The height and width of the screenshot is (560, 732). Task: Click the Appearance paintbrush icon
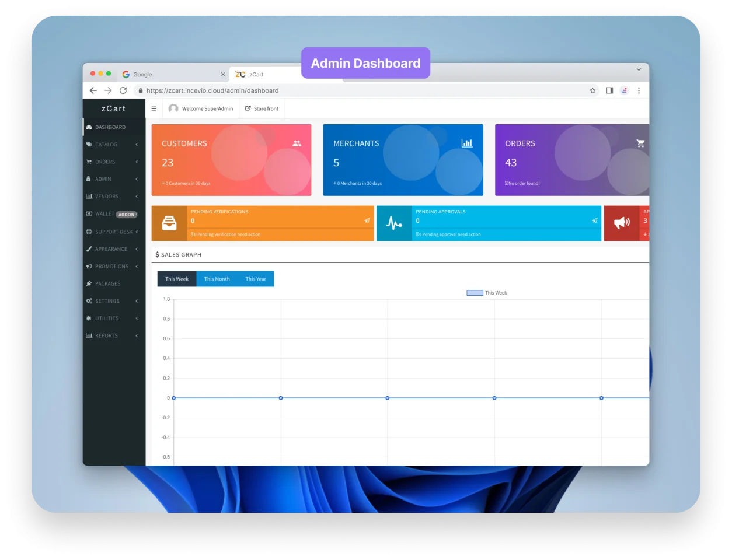point(89,249)
